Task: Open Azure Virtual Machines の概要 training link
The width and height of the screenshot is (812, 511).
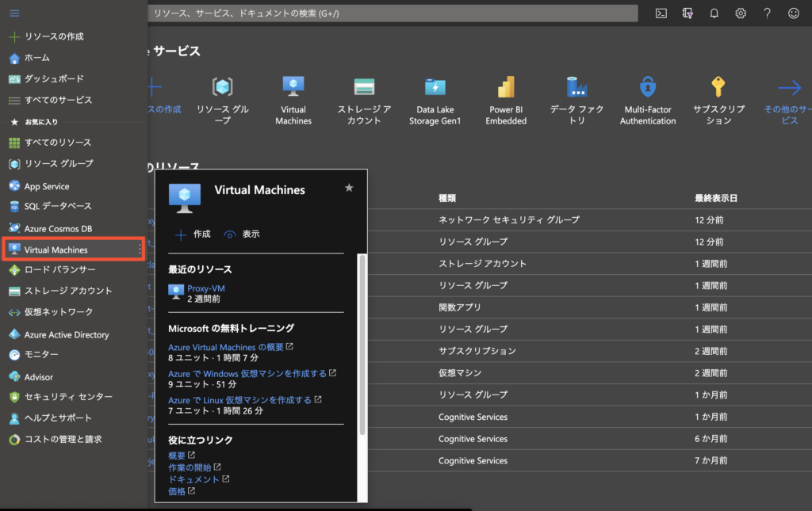Action: [x=226, y=347]
